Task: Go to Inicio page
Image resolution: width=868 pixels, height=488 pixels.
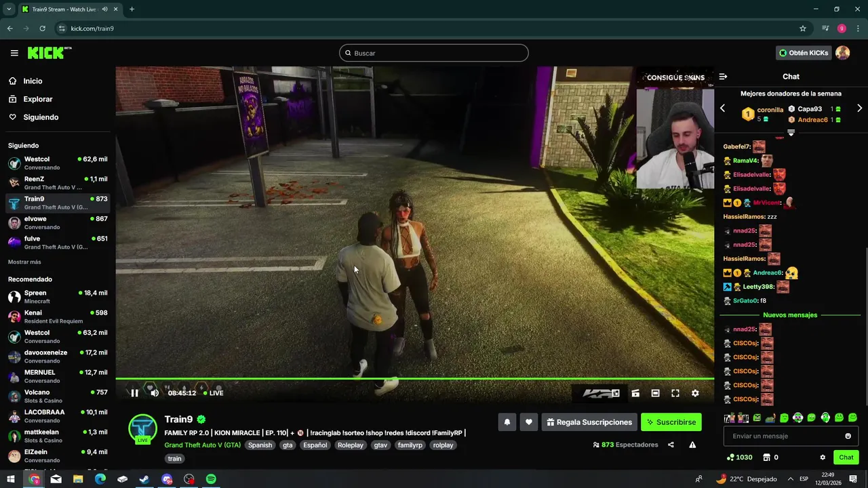Action: click(x=33, y=81)
